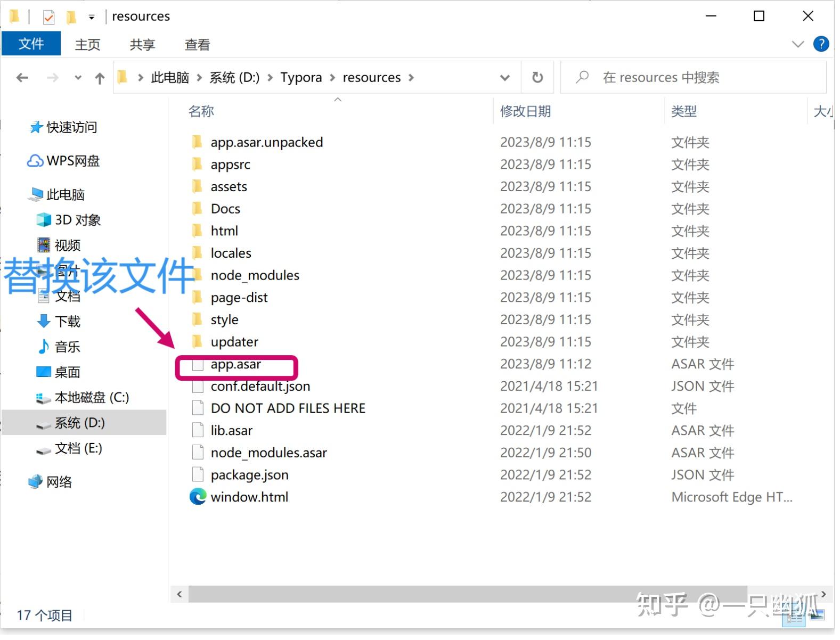
Task: Open the address bar history dropdown
Action: pyautogui.click(x=504, y=78)
